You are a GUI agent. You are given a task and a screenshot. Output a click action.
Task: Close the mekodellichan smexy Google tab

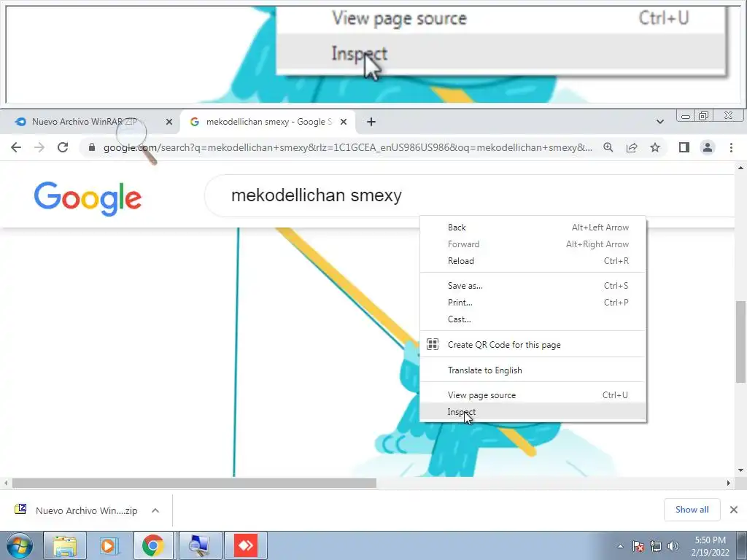tap(344, 122)
